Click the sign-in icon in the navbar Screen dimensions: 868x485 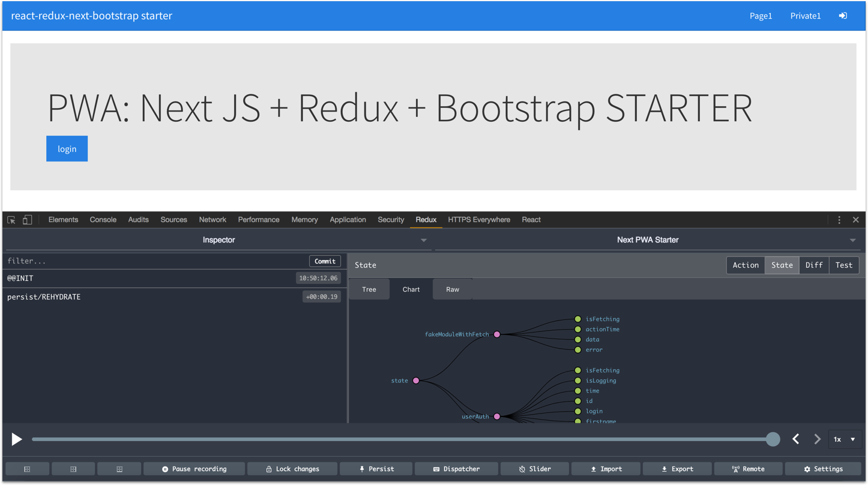coord(843,16)
